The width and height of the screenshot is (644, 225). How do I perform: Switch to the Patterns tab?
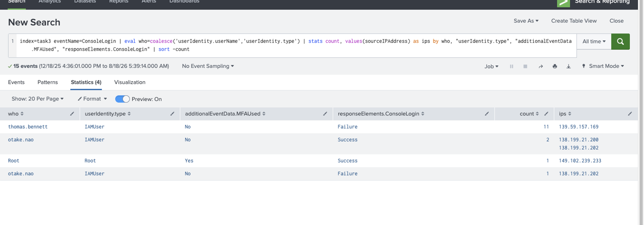click(x=48, y=82)
